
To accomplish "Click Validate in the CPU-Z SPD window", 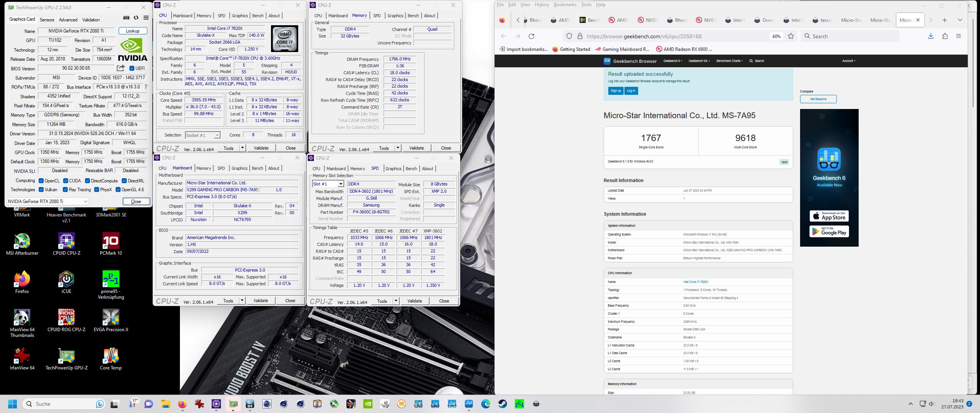I will coord(415,301).
